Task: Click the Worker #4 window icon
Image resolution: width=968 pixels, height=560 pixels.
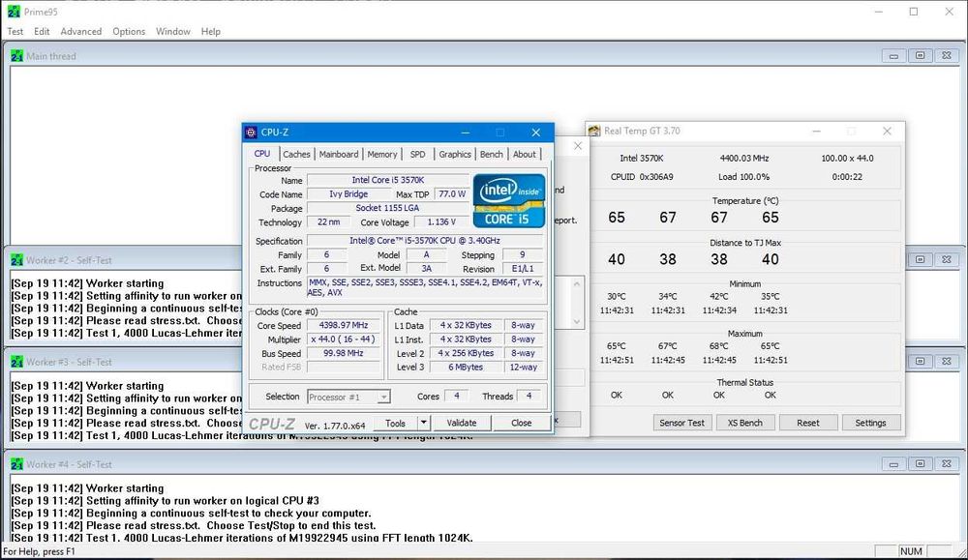Action: coord(17,464)
